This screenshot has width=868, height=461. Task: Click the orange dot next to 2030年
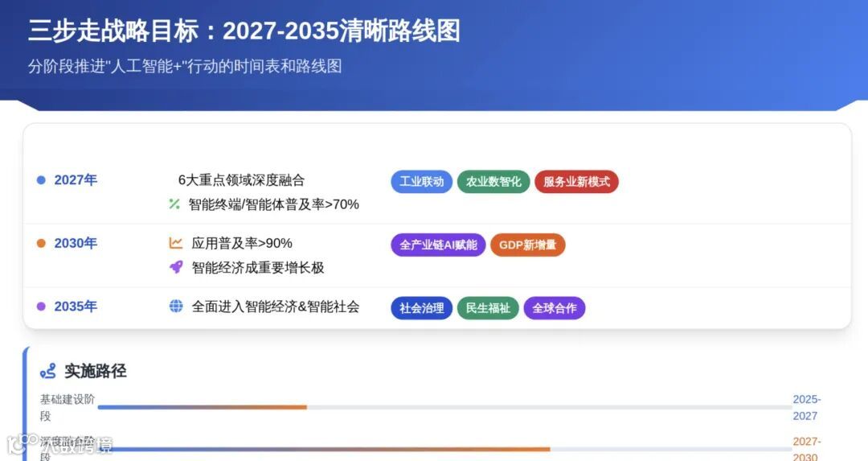tap(41, 243)
